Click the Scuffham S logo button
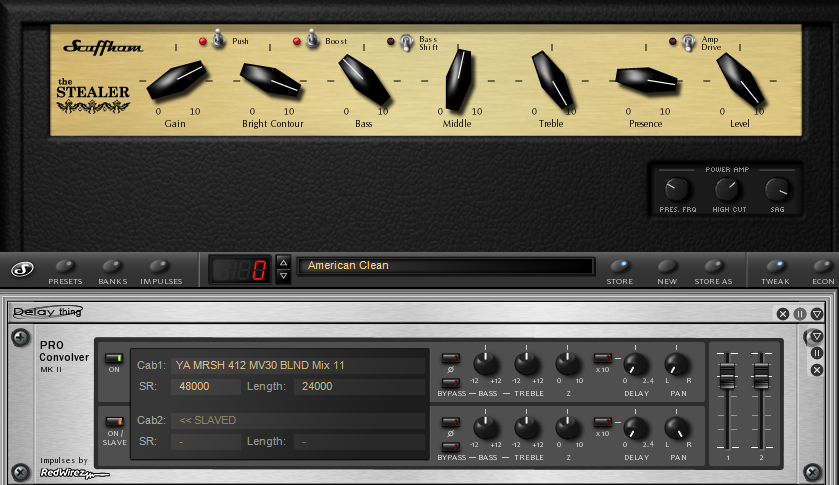Viewport: 839px width, 485px height. coord(22,270)
